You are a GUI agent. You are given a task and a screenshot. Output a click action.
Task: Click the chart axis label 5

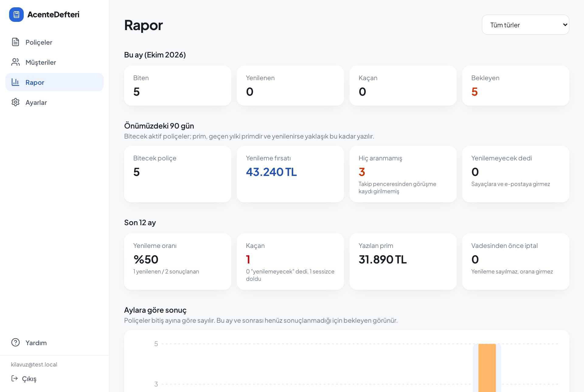[156, 344]
